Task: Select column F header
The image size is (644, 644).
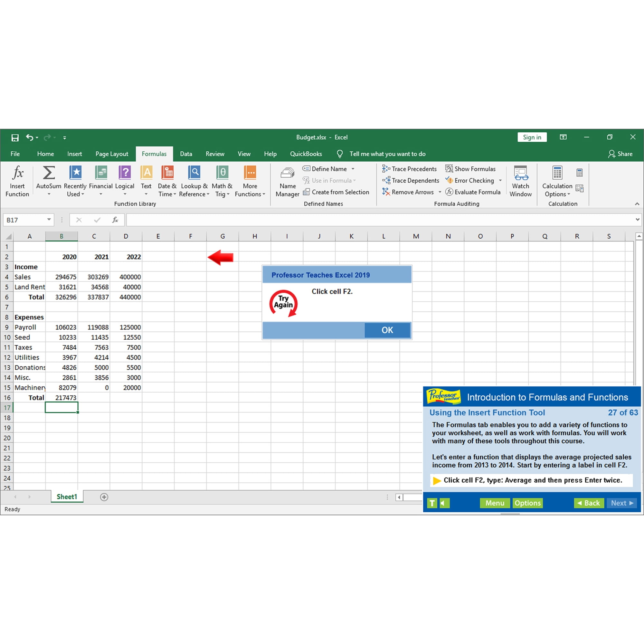Action: (x=190, y=236)
